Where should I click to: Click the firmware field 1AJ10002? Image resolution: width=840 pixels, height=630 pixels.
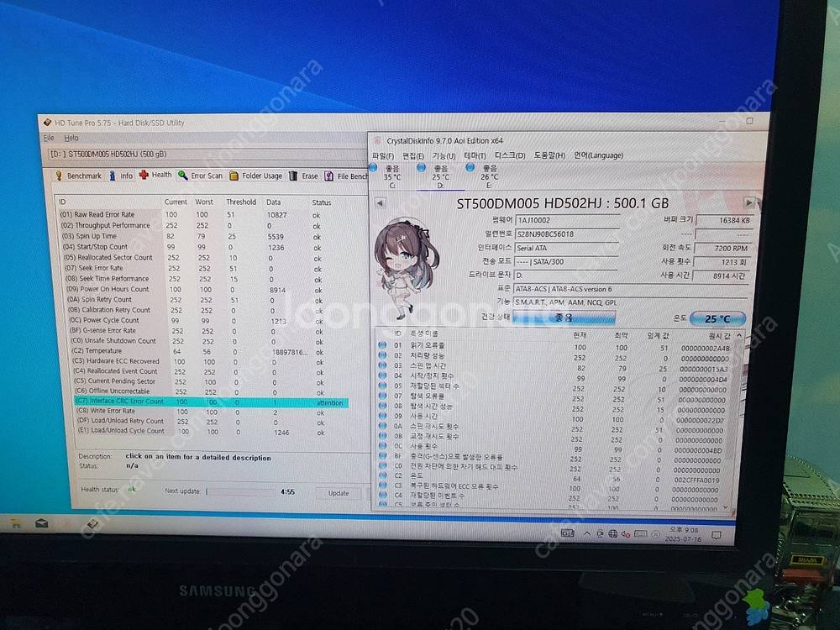point(569,220)
